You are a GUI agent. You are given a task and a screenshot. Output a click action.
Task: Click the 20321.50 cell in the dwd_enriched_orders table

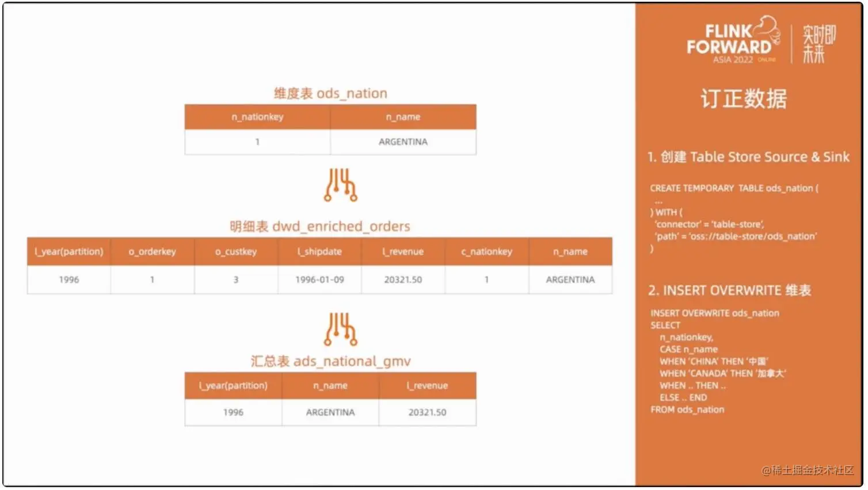403,280
